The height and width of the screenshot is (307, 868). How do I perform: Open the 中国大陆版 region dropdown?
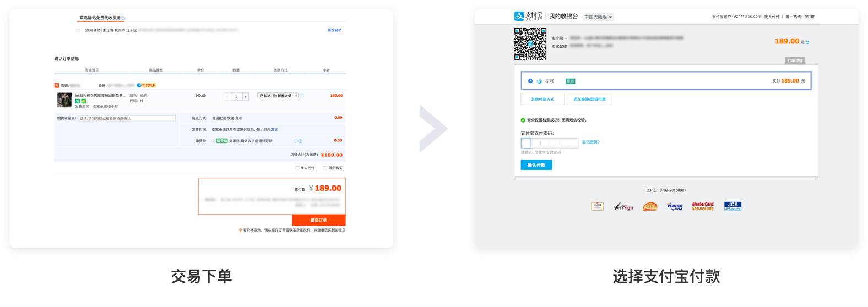pos(598,17)
